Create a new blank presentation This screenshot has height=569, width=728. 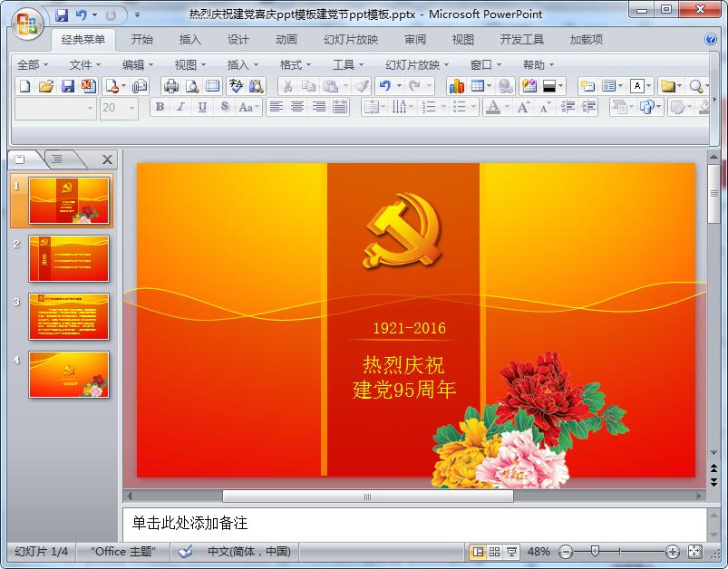(25, 86)
